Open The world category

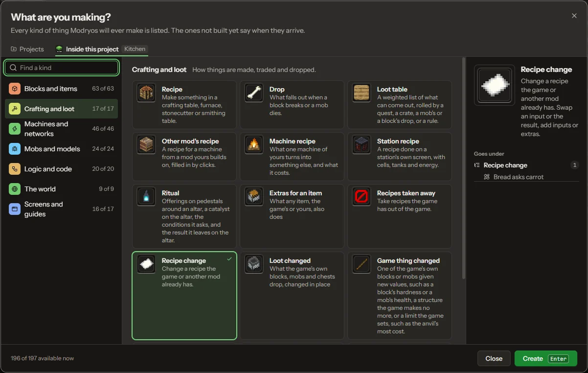pos(61,189)
